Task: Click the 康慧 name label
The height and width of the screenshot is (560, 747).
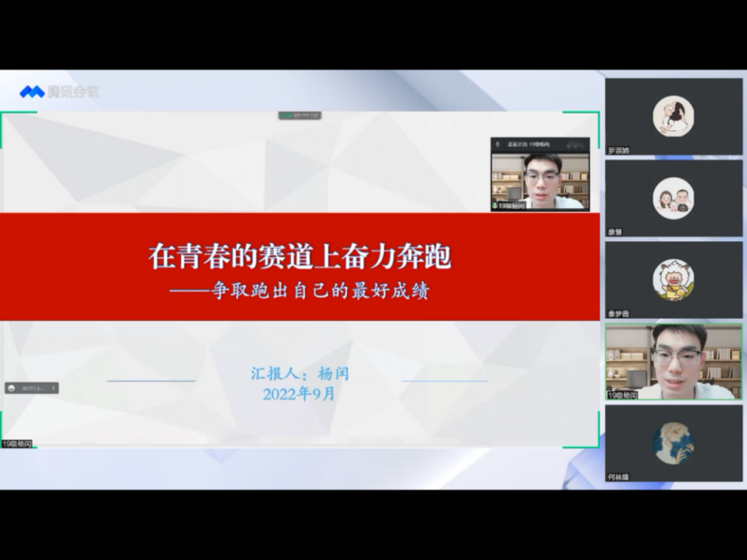Action: [616, 232]
